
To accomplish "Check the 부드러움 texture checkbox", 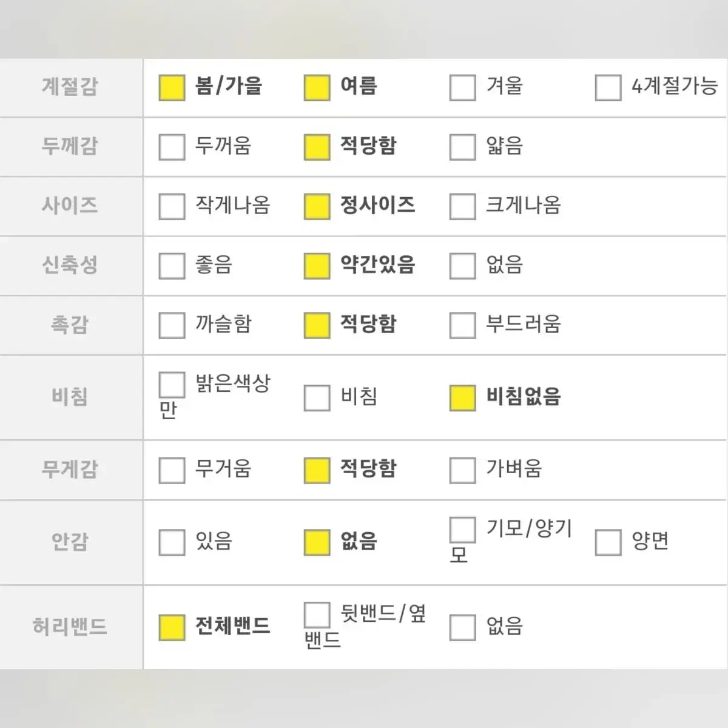I will click(462, 325).
